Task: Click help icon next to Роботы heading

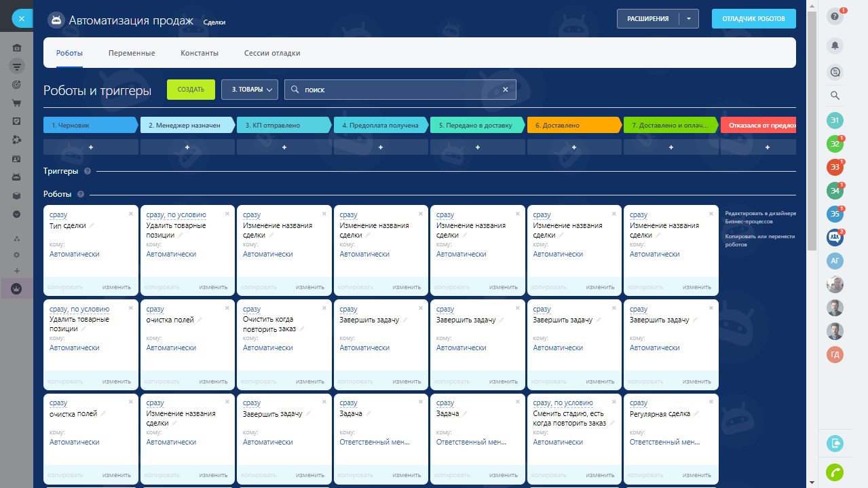Action: point(81,194)
